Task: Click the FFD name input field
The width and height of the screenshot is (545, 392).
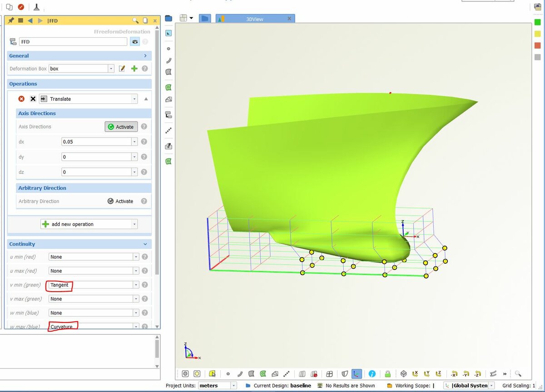Action: [73, 42]
